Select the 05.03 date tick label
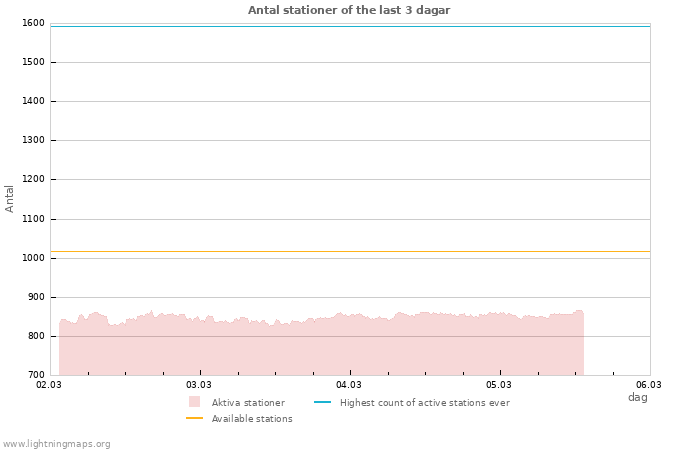Viewport: 700px width, 450px height. 499,384
